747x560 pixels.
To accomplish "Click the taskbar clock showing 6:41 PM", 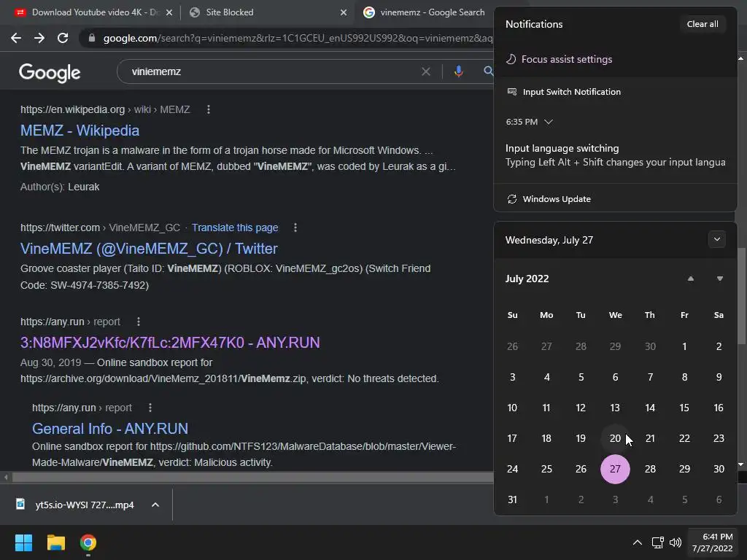I will 713,542.
